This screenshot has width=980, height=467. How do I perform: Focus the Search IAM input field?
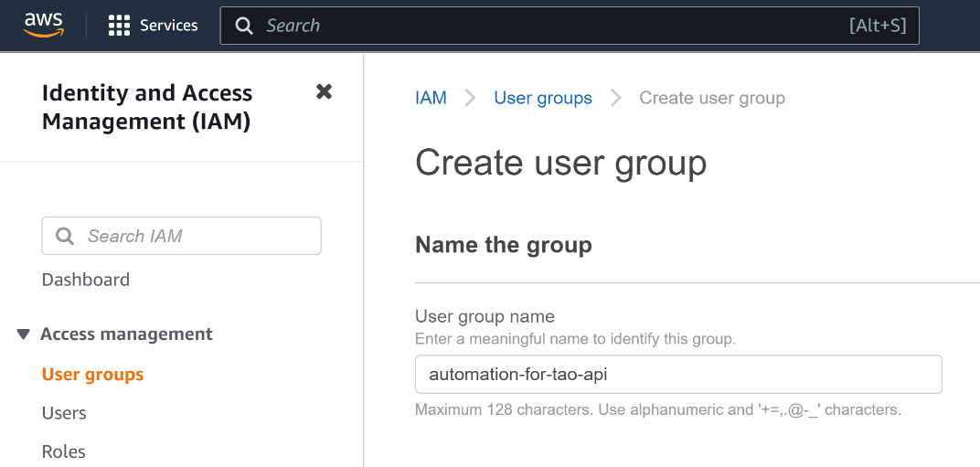[192, 236]
